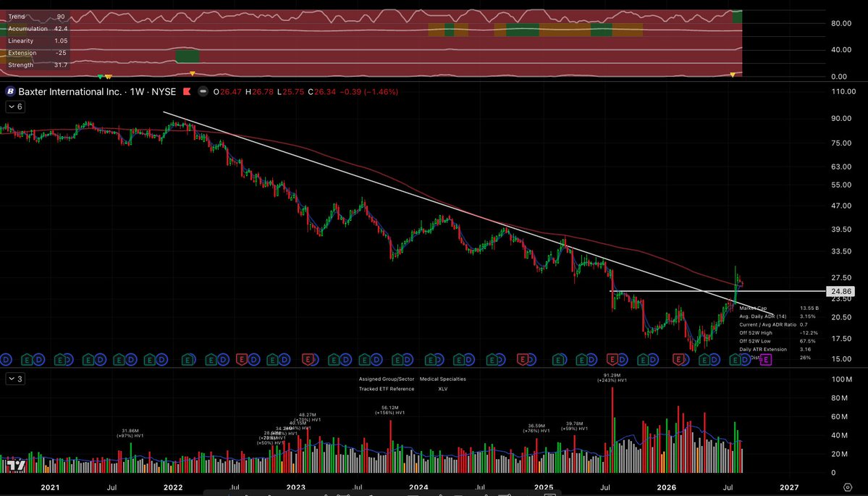Screen dimensions: 868x496
Task: Click the 110.00 price axis label
Action: click(x=843, y=92)
